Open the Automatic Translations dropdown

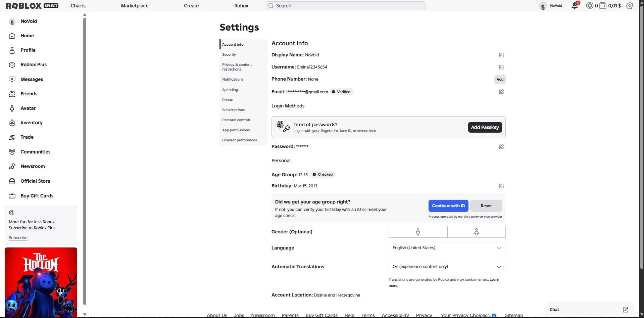click(447, 267)
